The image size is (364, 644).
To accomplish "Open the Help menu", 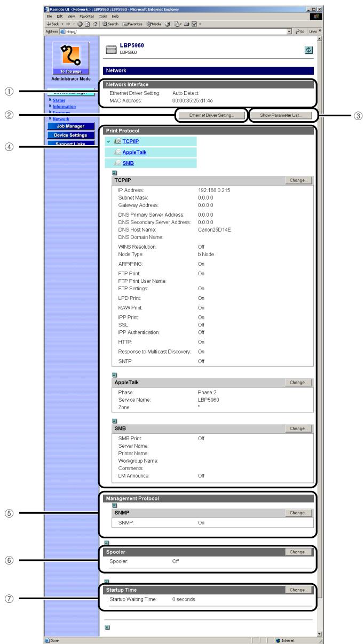I will [115, 17].
